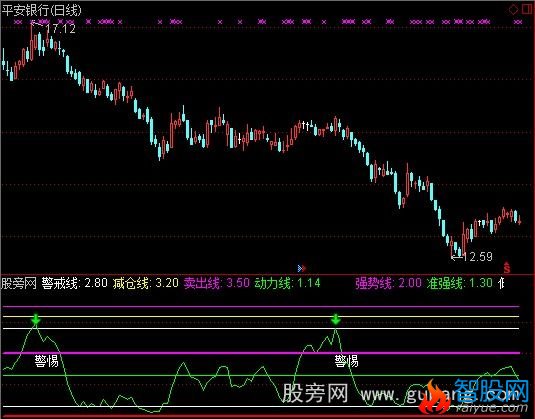535x419 pixels.
Task: Click the high price label 17.12
Action: coord(60,29)
